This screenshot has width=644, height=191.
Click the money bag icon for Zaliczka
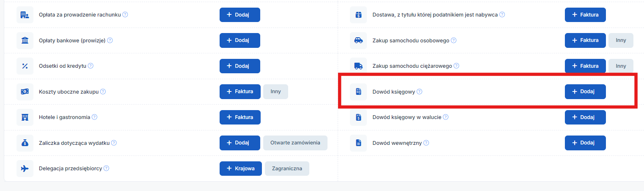[25, 143]
